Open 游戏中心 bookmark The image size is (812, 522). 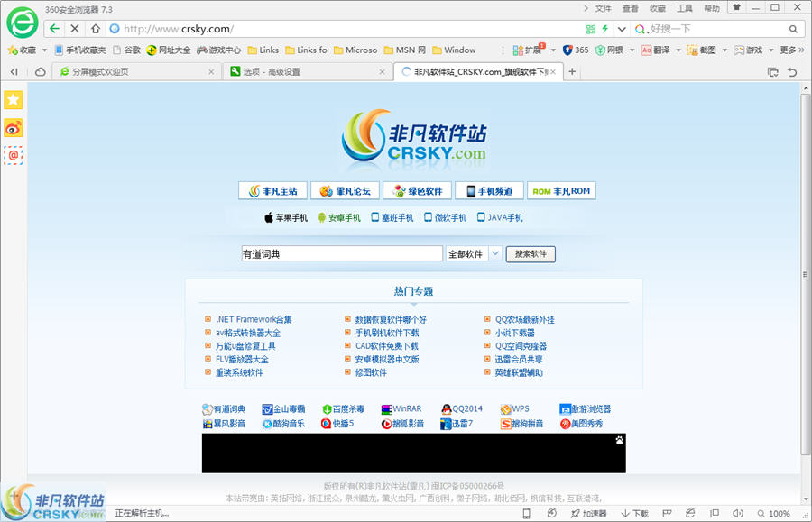point(219,50)
